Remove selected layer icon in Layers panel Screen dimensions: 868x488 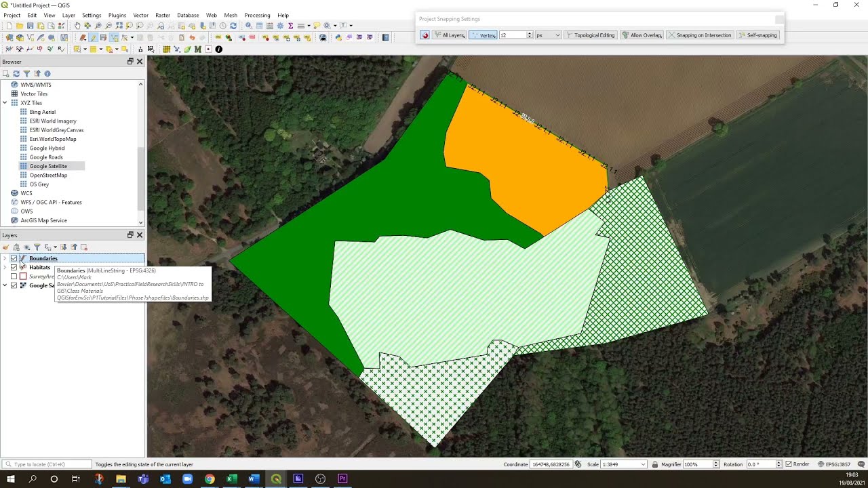tap(84, 247)
